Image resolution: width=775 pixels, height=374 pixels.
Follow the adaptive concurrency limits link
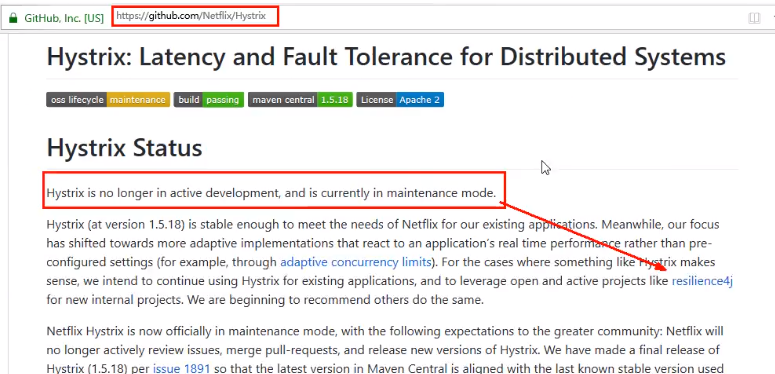[356, 262]
